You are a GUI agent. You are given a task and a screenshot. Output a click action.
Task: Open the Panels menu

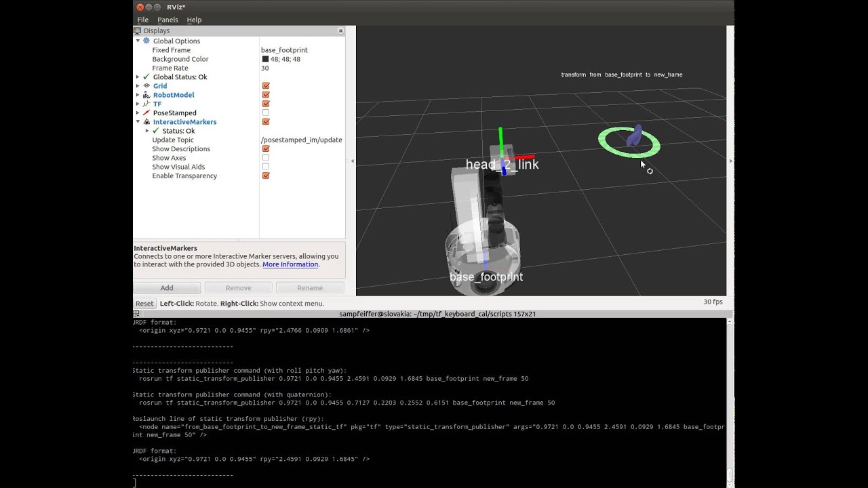coord(167,20)
